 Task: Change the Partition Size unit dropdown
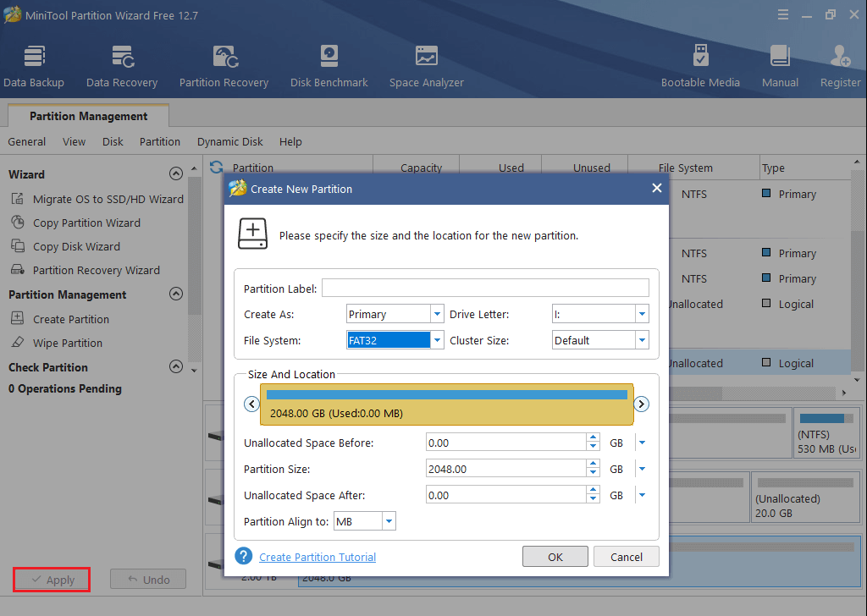click(642, 469)
